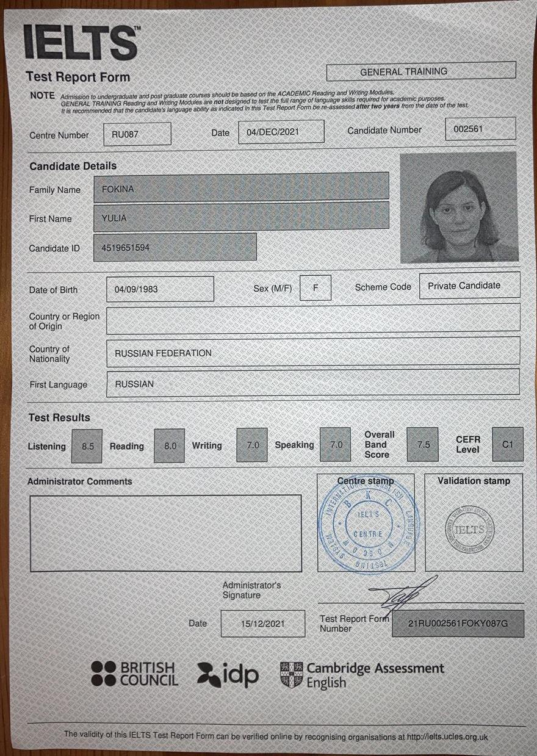Click the signature date field 15/12/2021
The width and height of the screenshot is (537, 756).
pyautogui.click(x=263, y=624)
